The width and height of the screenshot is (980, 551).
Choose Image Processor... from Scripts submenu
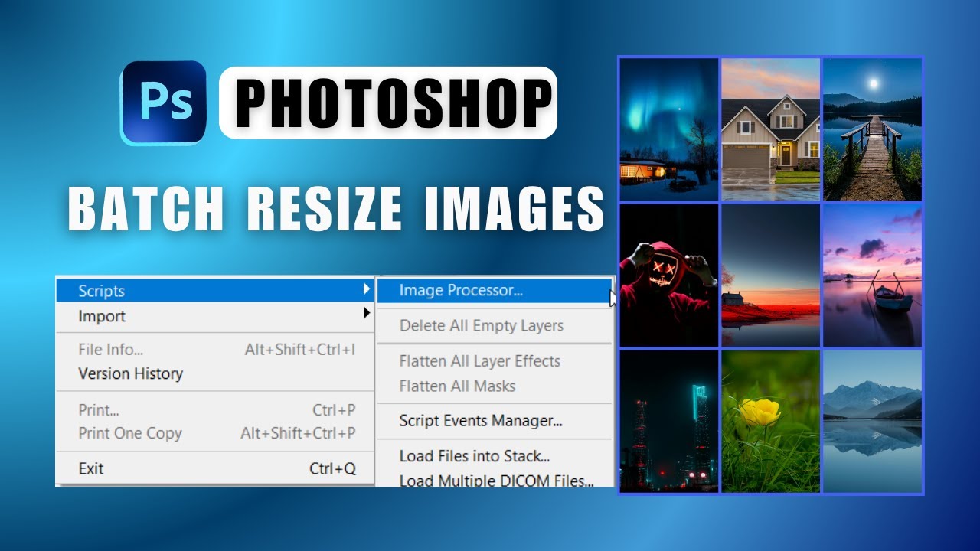495,291
